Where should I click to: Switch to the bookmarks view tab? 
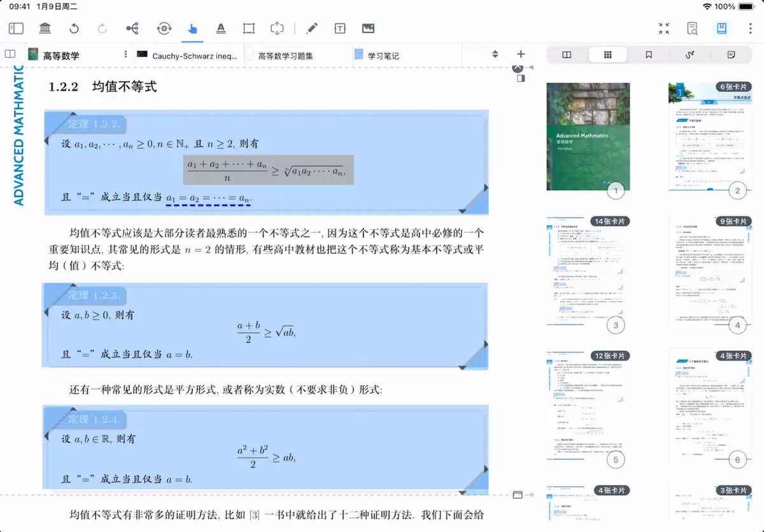[x=648, y=55]
